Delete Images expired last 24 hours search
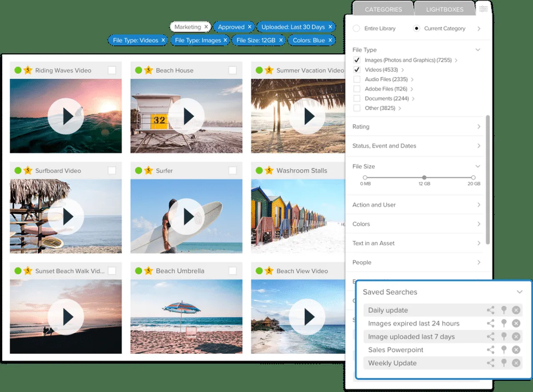Screen dimensions: 533x392 516,324
